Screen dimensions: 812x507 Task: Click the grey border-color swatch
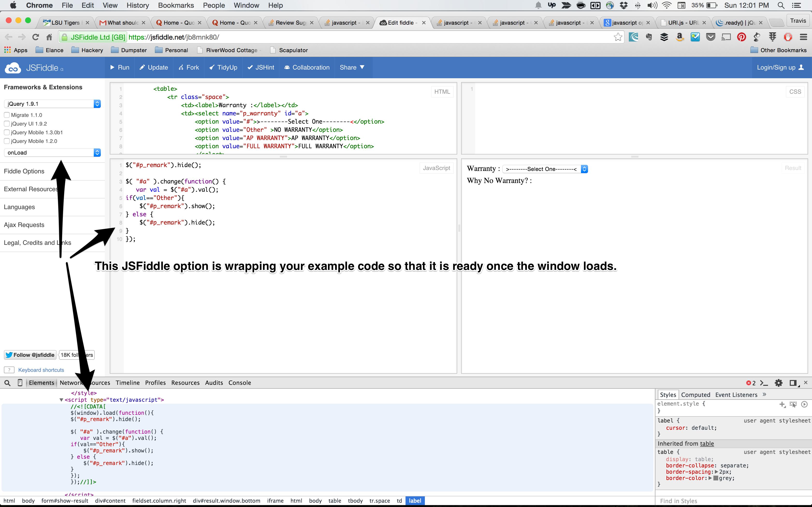click(x=716, y=478)
